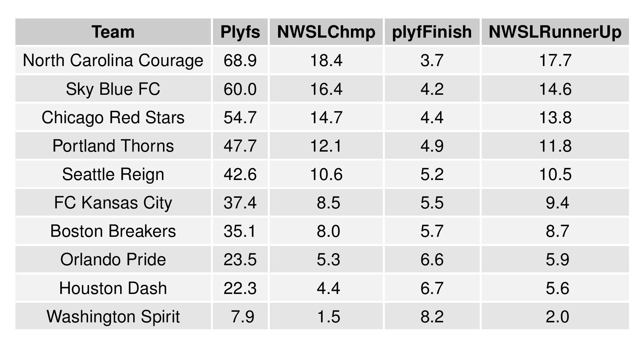Select the NWSLChmp column header
644x347 pixels.
pos(326,32)
